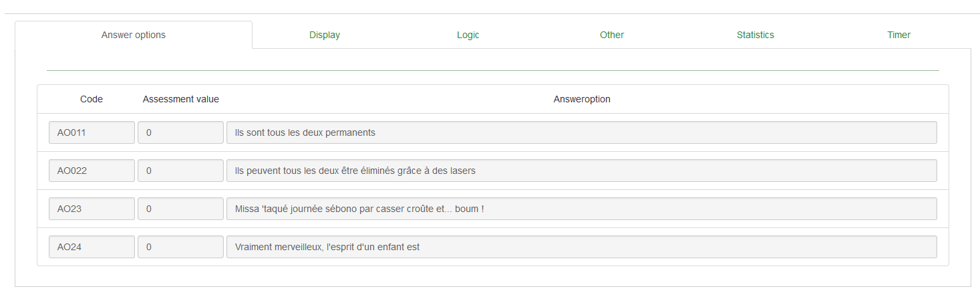Focus assessment value field for AO23
Viewport: 980px width, 295px height.
point(180,209)
